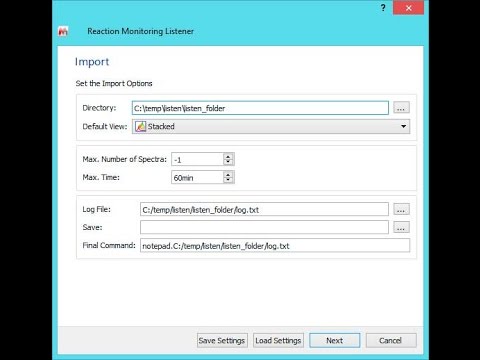Click the Final Command input field
Viewport: 480px width, 360px height.
tap(275, 245)
